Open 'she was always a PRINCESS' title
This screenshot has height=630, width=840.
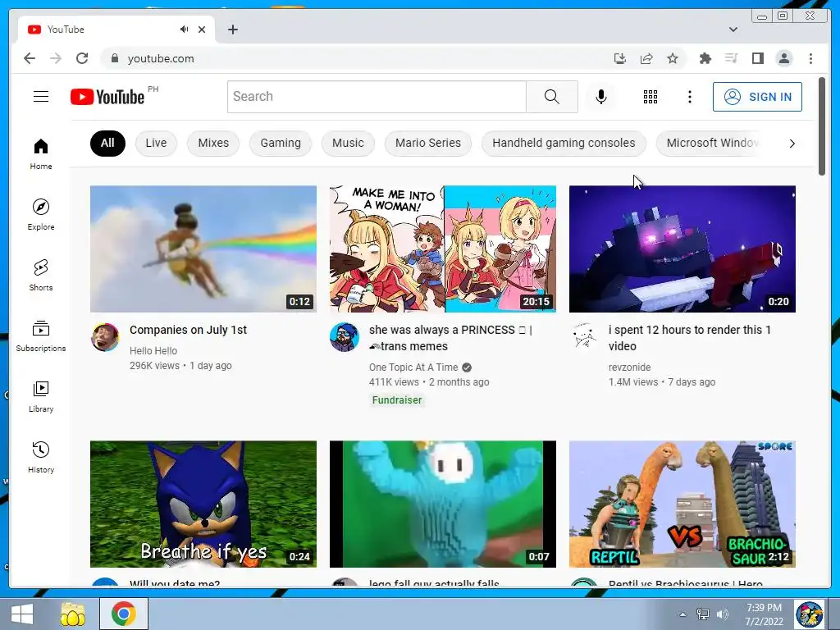(450, 338)
